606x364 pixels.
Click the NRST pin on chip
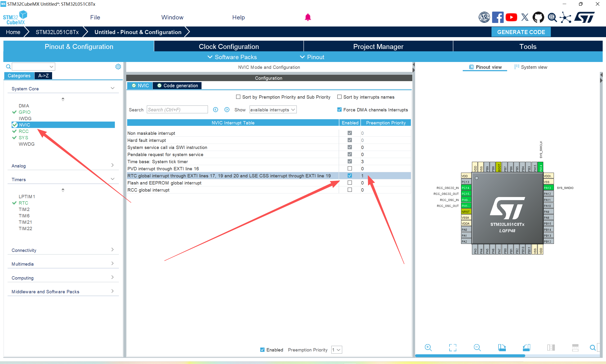(466, 211)
